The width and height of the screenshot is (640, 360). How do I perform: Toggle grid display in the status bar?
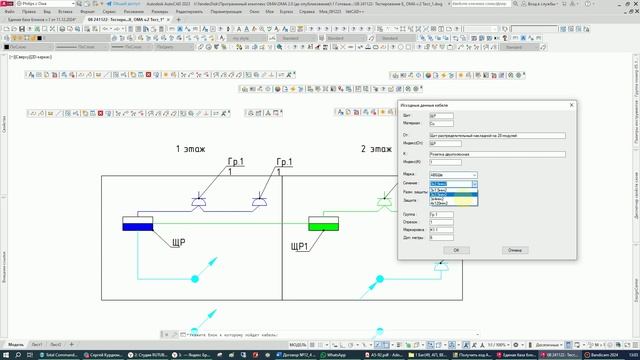(x=312, y=345)
